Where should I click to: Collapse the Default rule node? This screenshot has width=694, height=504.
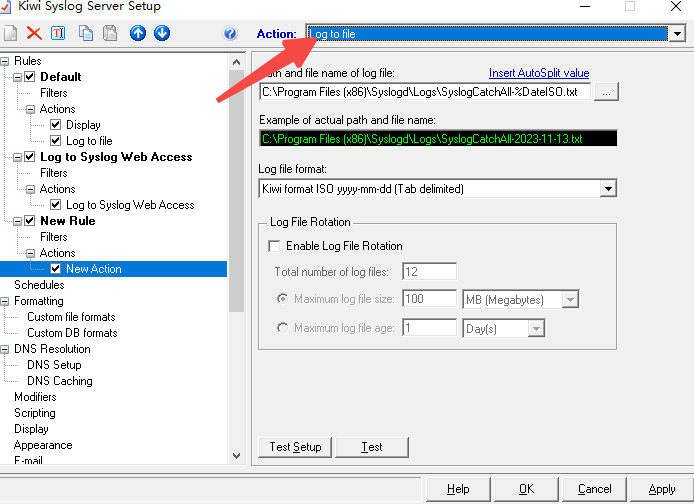tap(17, 77)
